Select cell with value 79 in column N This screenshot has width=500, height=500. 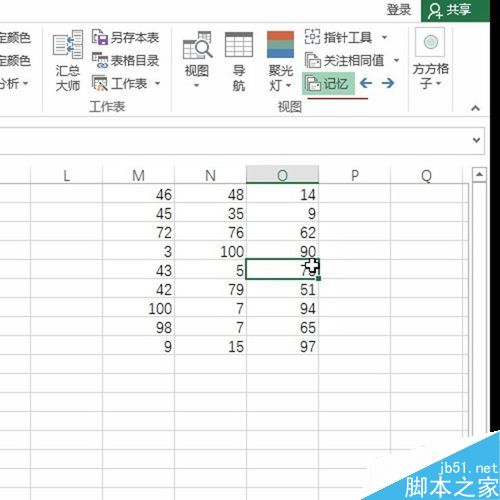tap(210, 289)
